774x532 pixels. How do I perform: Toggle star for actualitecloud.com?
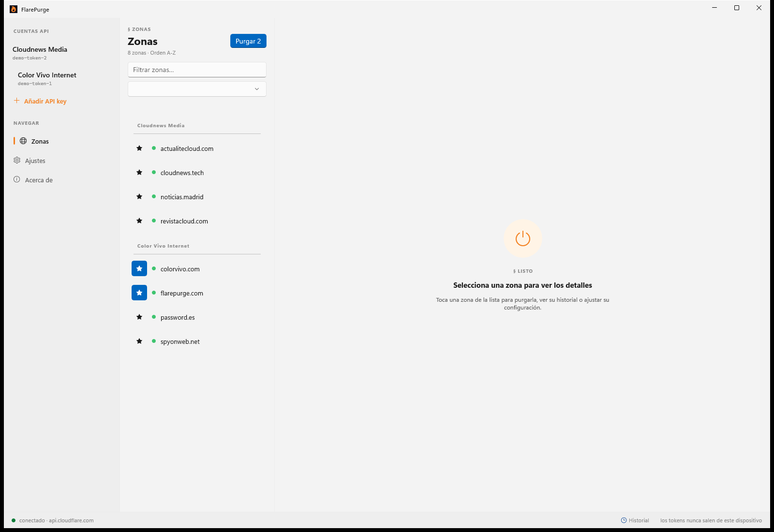coord(139,148)
